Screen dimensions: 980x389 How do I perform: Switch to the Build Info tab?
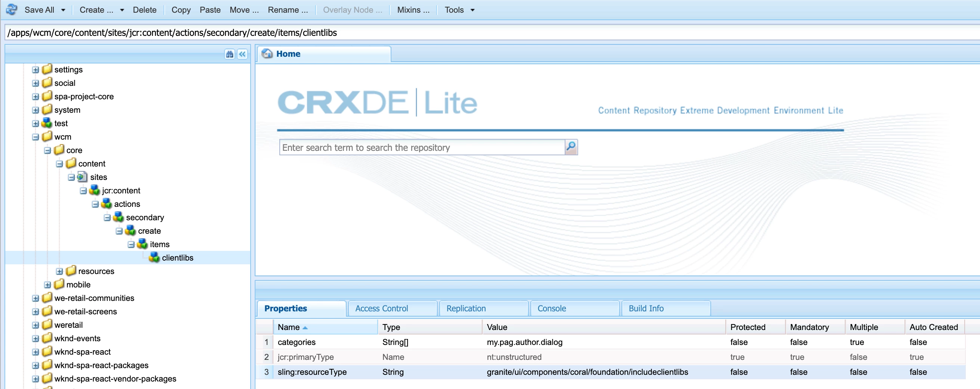tap(666, 308)
